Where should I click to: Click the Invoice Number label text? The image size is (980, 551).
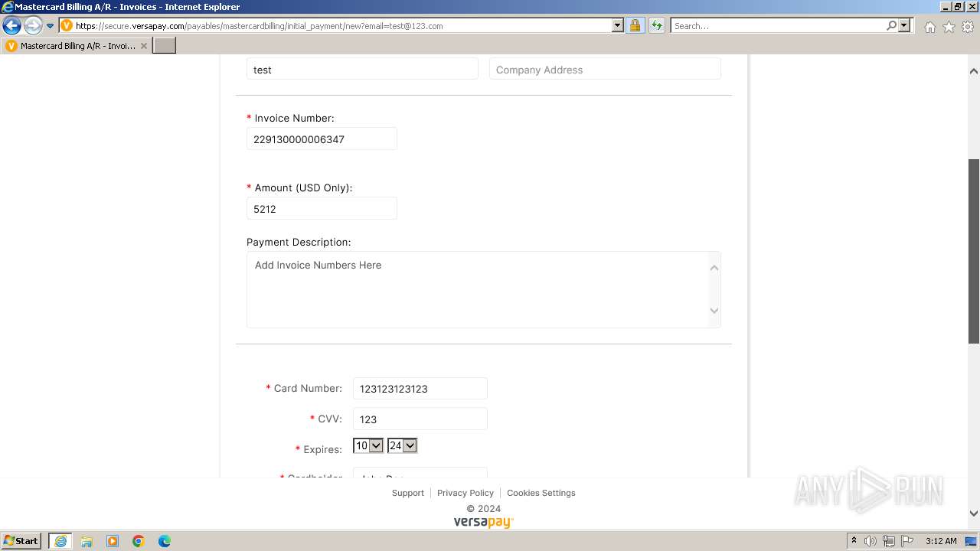[294, 118]
